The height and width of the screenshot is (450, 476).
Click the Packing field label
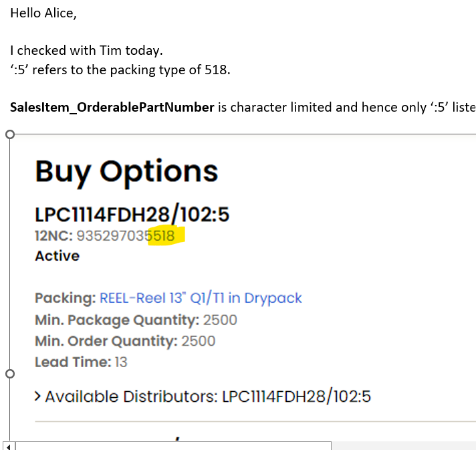coord(66,298)
